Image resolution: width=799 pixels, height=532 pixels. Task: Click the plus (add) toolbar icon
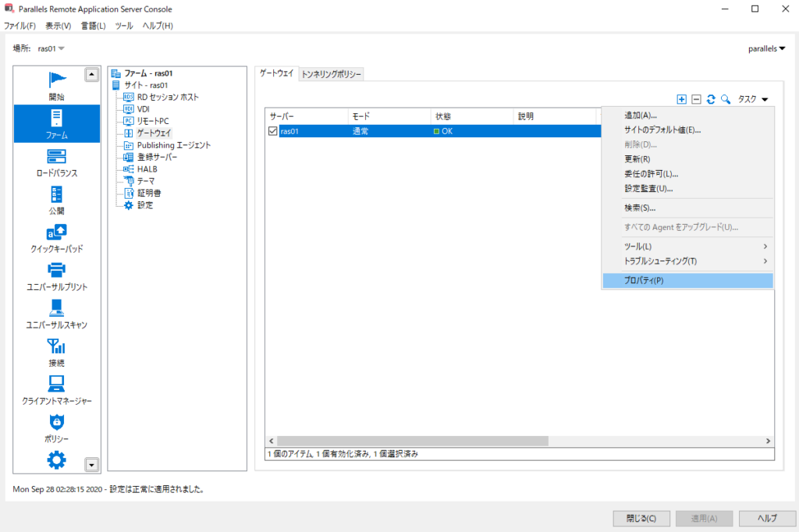681,99
